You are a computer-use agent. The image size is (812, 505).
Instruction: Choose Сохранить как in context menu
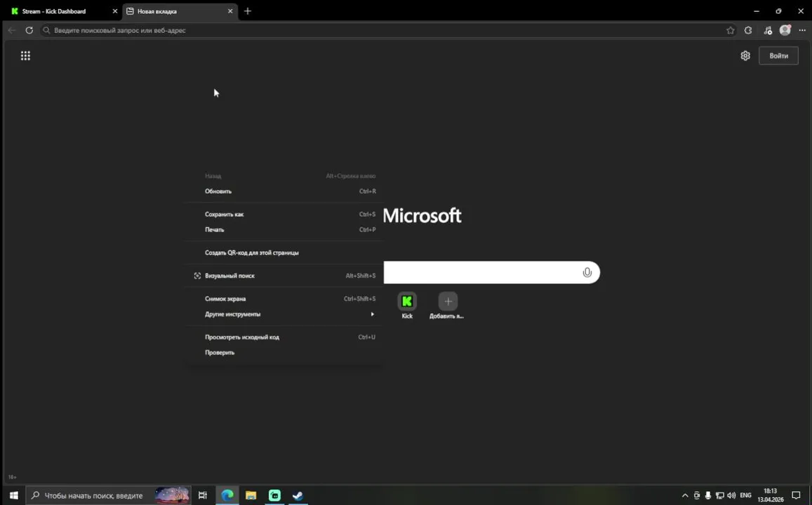284,214
